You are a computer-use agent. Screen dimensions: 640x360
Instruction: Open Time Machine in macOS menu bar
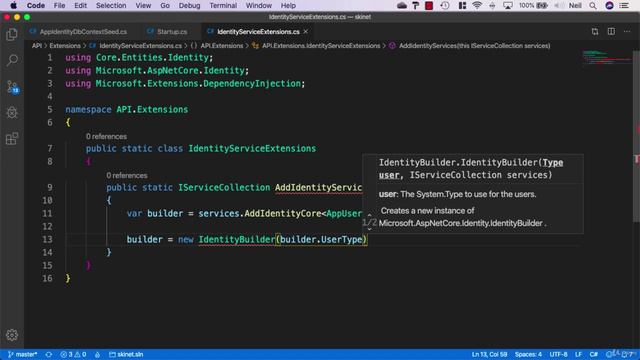445,5
